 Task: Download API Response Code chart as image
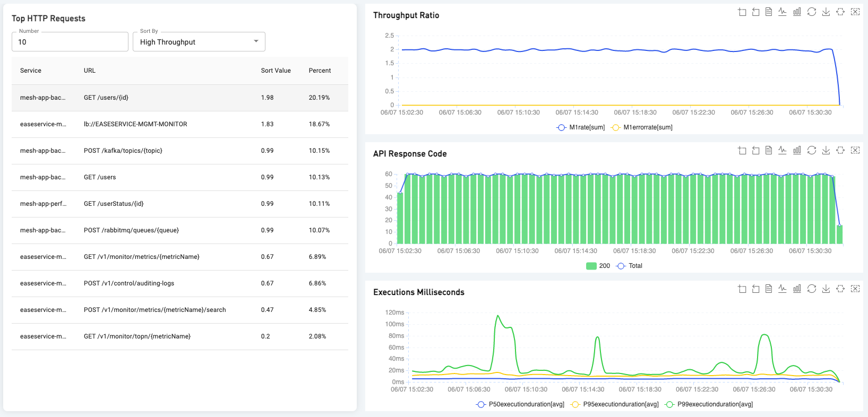point(826,150)
